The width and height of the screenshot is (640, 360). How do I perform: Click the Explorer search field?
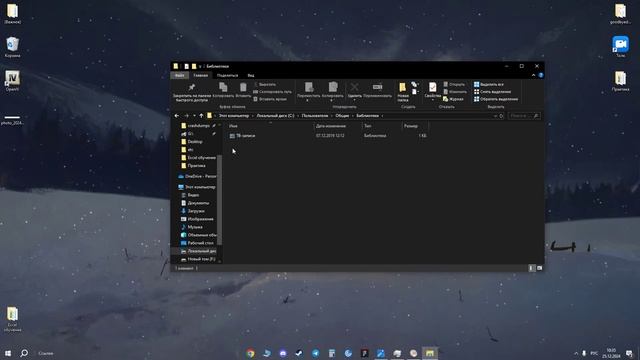click(524, 116)
